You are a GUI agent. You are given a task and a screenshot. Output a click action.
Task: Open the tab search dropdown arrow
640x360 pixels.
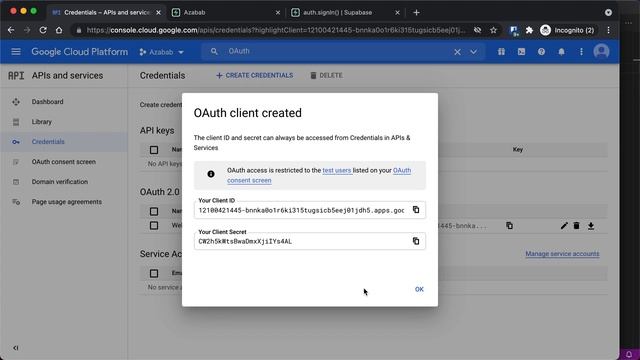(608, 12)
